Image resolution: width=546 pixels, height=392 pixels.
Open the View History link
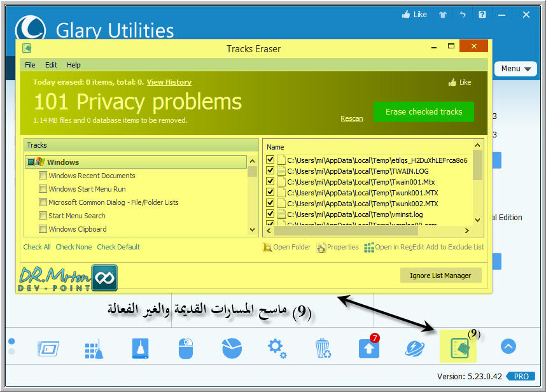[169, 82]
